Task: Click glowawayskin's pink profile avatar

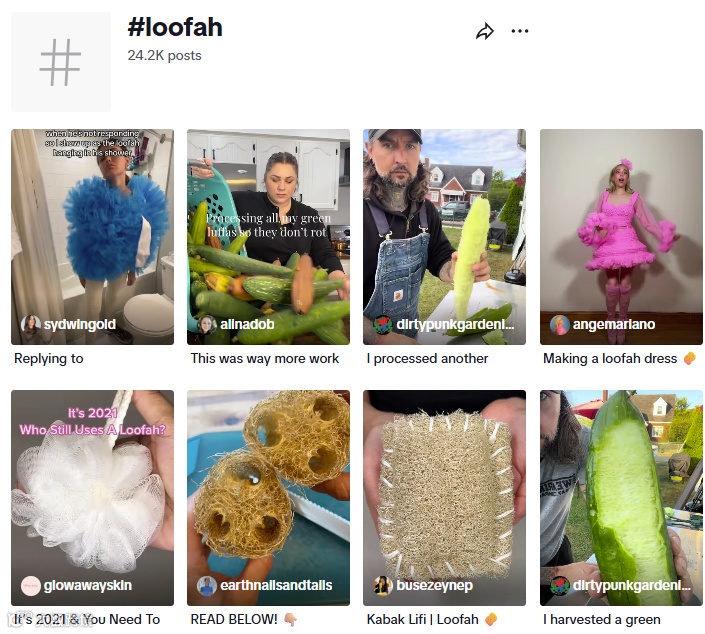Action: [x=31, y=585]
